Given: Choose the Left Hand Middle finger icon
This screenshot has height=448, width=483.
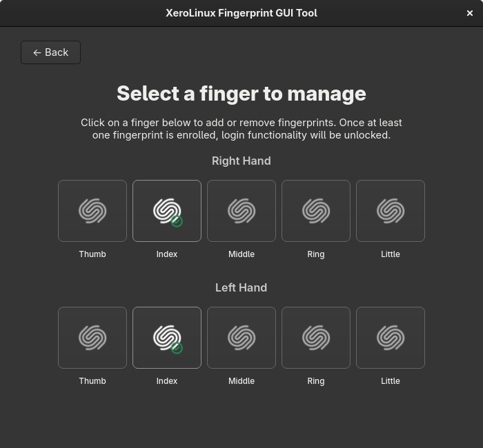Looking at the screenshot, I should pyautogui.click(x=241, y=338).
